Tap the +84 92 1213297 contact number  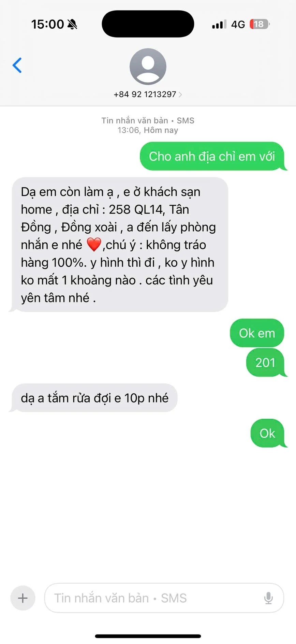(x=145, y=94)
